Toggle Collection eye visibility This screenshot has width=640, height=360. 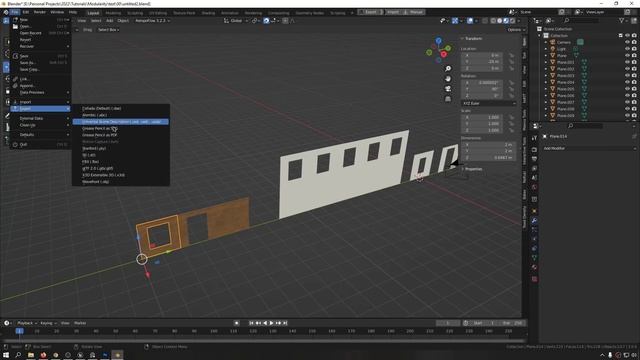tap(627, 36)
